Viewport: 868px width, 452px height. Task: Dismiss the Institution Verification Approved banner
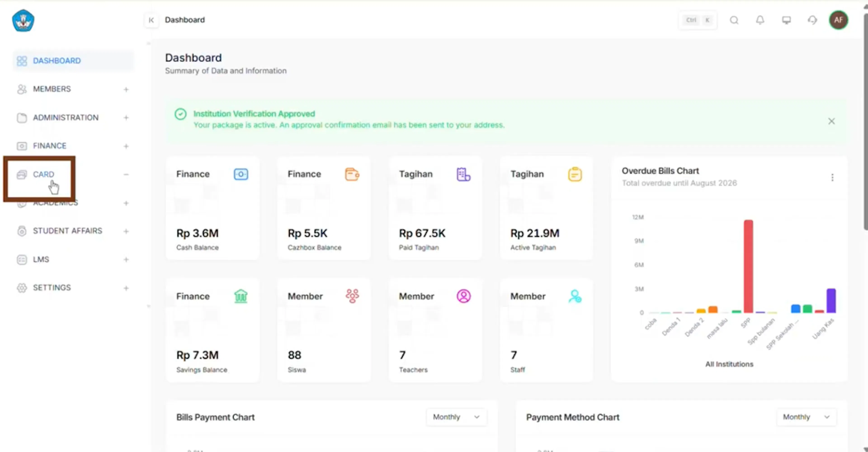(831, 121)
